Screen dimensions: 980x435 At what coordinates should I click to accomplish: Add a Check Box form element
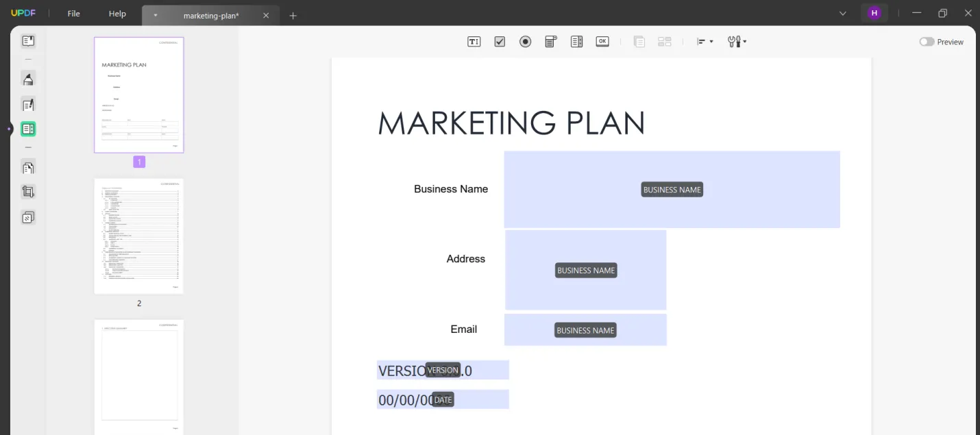point(500,42)
